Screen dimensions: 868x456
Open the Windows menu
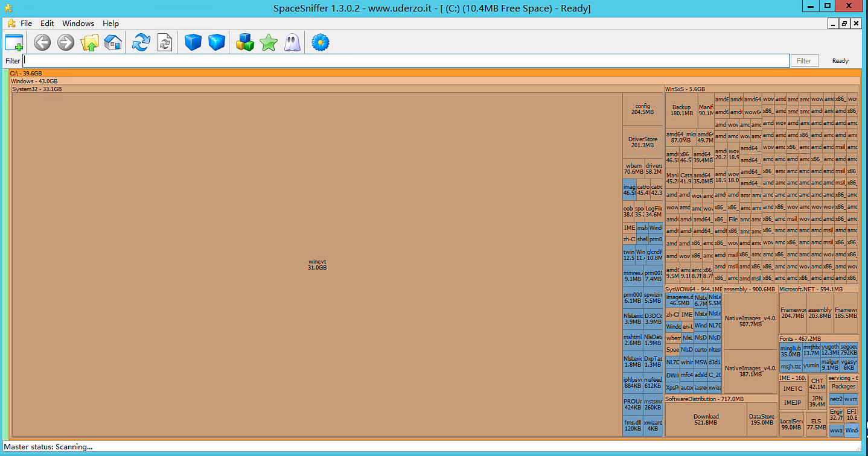78,24
